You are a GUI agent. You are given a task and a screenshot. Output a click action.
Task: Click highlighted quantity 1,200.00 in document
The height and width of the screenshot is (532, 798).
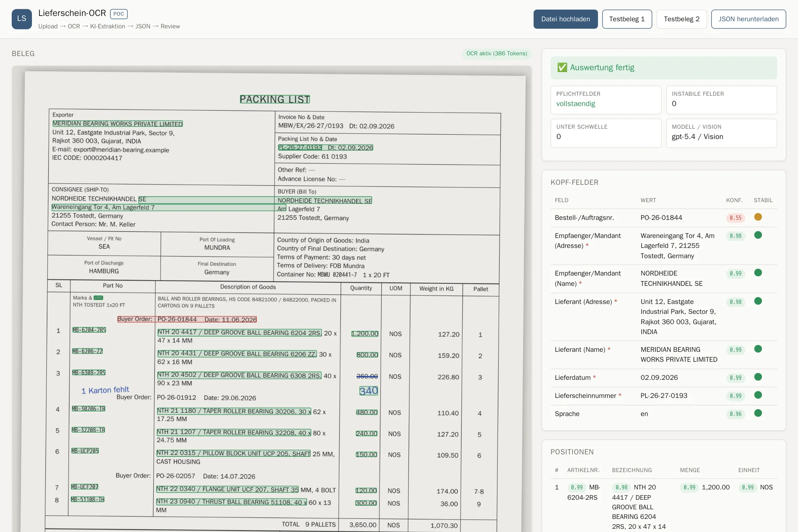click(x=365, y=334)
